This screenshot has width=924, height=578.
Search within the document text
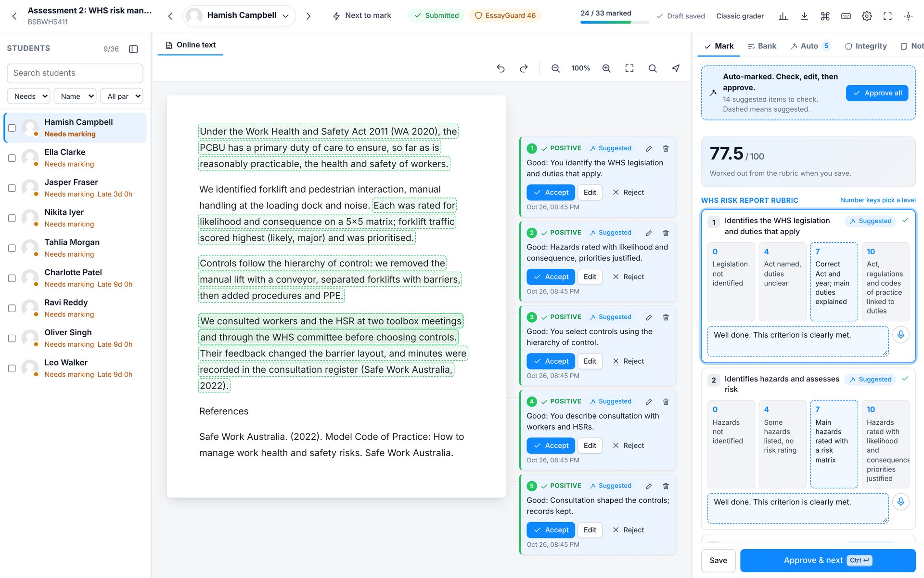(653, 68)
